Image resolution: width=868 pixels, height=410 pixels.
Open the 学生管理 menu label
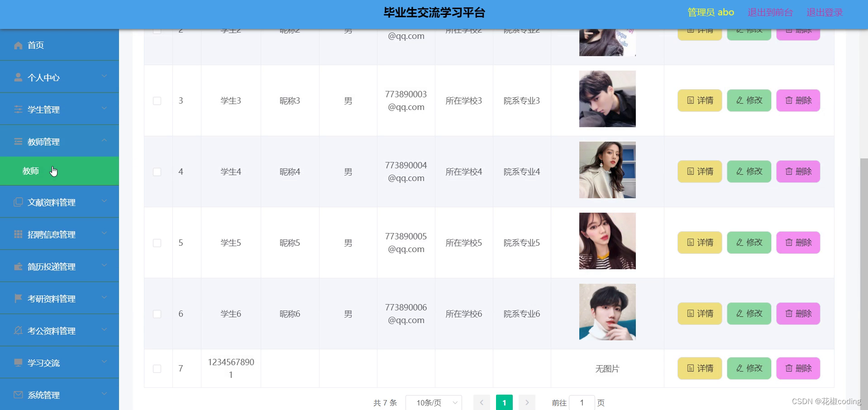(x=43, y=110)
